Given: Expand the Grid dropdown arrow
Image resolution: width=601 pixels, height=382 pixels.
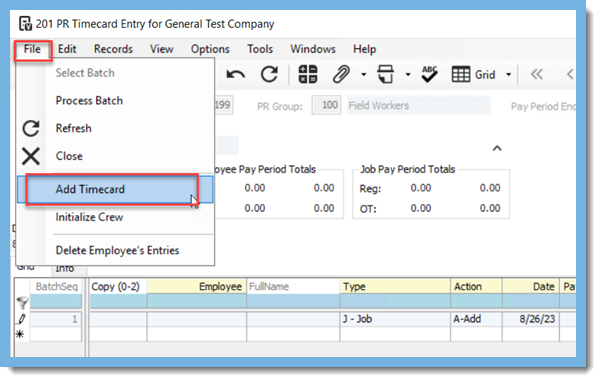Looking at the screenshot, I should [509, 75].
